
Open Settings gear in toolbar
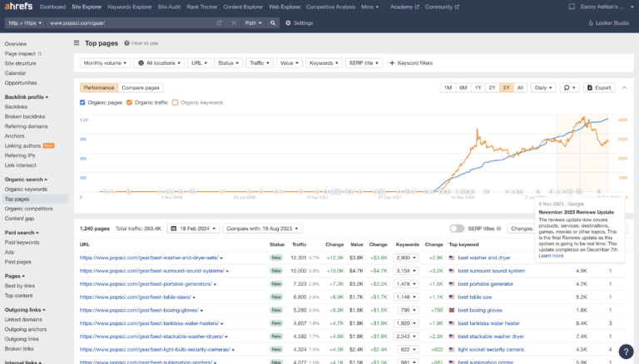(300, 22)
